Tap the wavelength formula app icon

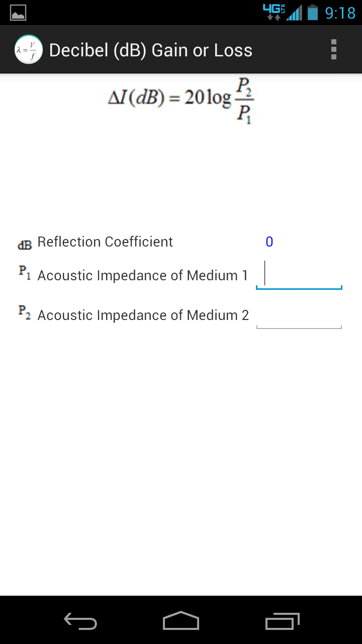[x=29, y=50]
